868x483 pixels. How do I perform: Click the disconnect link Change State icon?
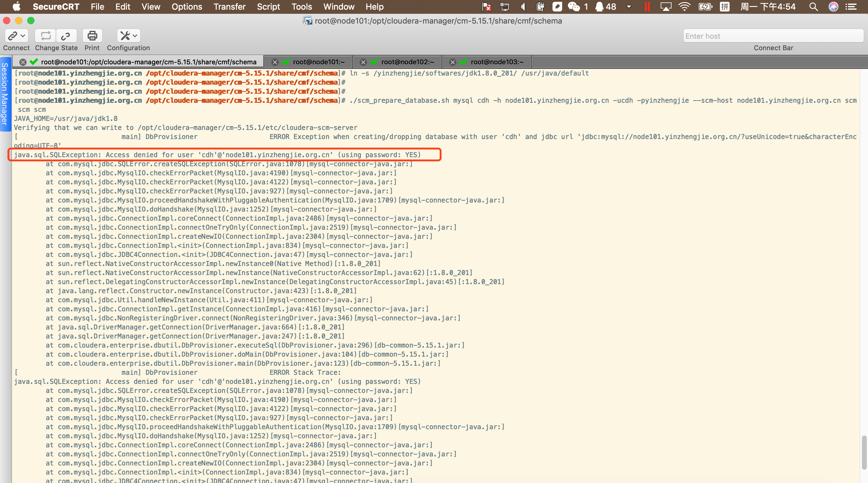pos(66,36)
